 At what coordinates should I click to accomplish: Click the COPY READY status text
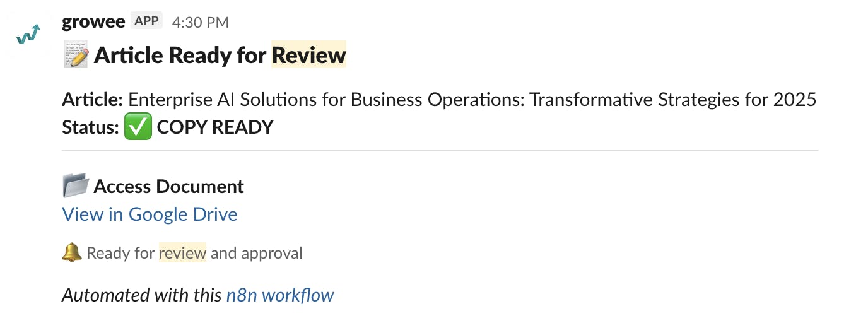pyautogui.click(x=214, y=127)
